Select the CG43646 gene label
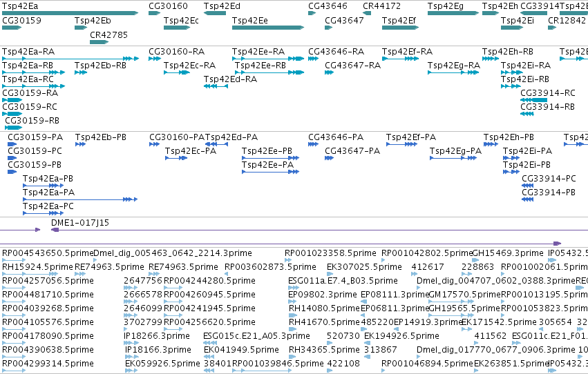 point(328,6)
